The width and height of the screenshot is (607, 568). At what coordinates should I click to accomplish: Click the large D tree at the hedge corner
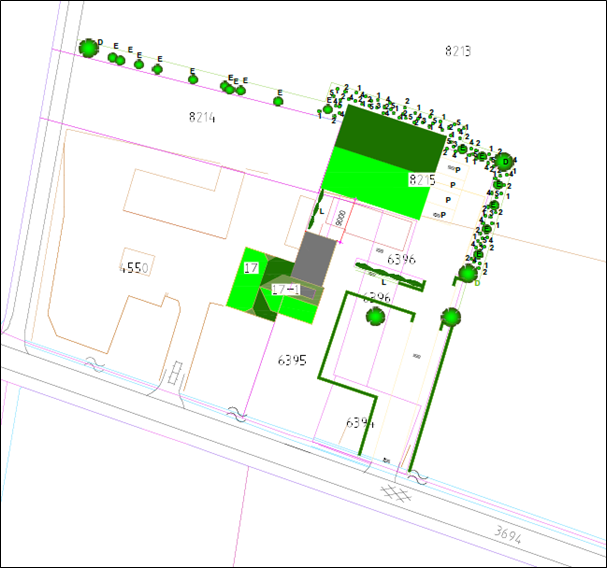504,161
